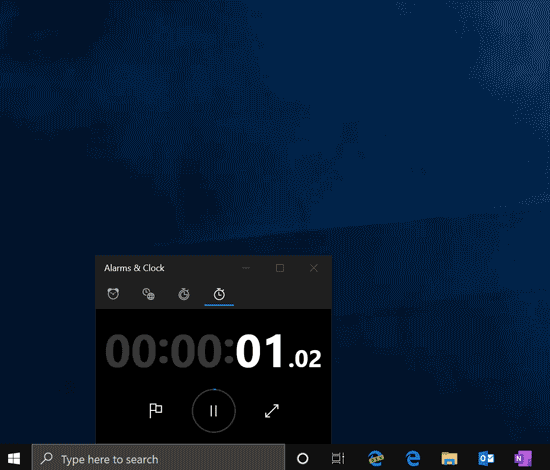
Task: Close the Alarms & Clock window
Action: point(314,268)
